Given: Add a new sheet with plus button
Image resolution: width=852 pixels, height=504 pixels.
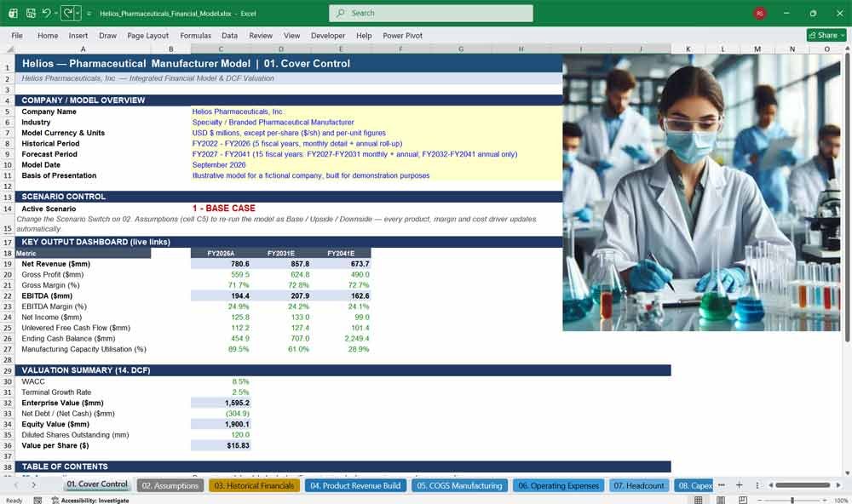Looking at the screenshot, I should (739, 485).
